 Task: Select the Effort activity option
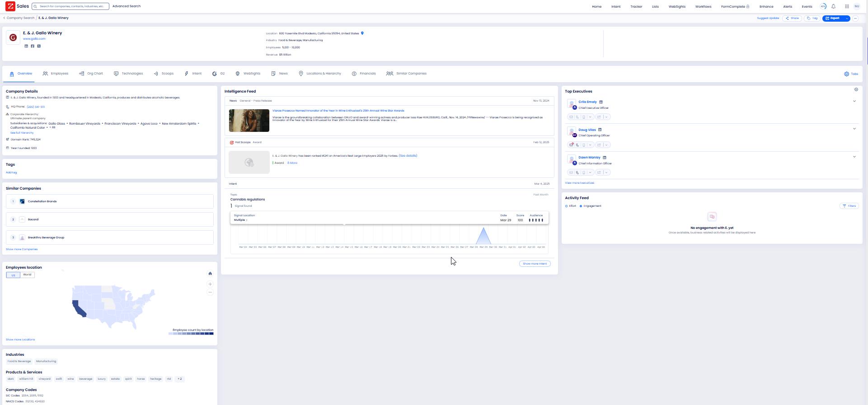tap(571, 206)
